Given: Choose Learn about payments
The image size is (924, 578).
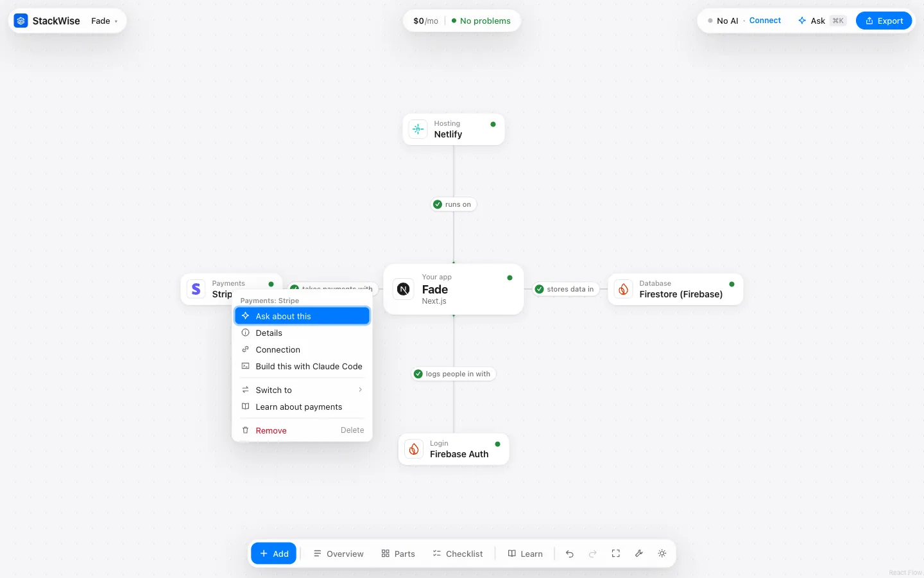Looking at the screenshot, I should tap(302, 407).
